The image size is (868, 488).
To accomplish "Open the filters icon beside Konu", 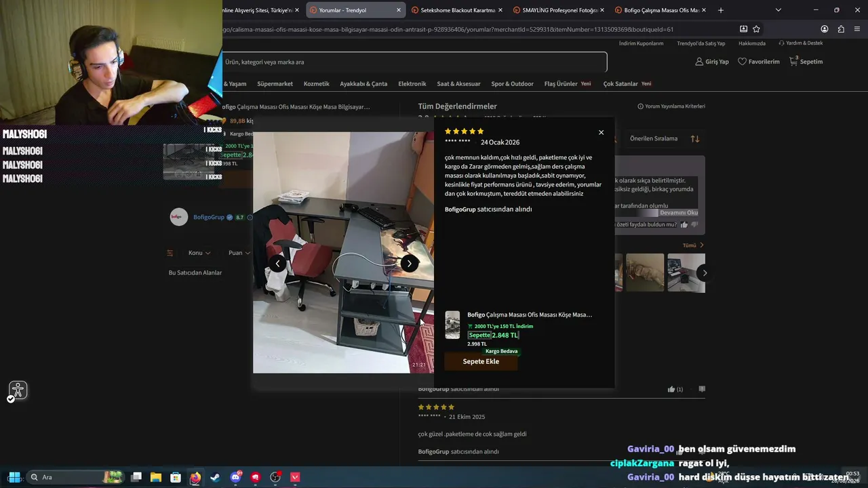I will pos(170,253).
